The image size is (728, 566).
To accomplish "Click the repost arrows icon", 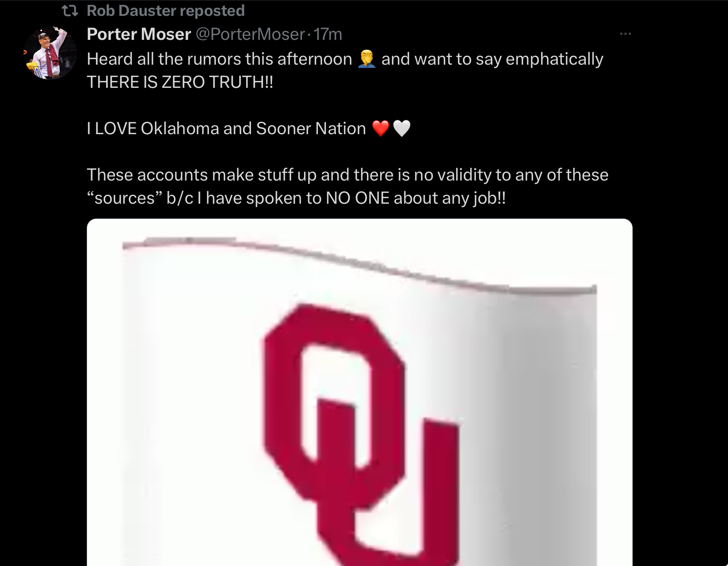I will (x=70, y=11).
